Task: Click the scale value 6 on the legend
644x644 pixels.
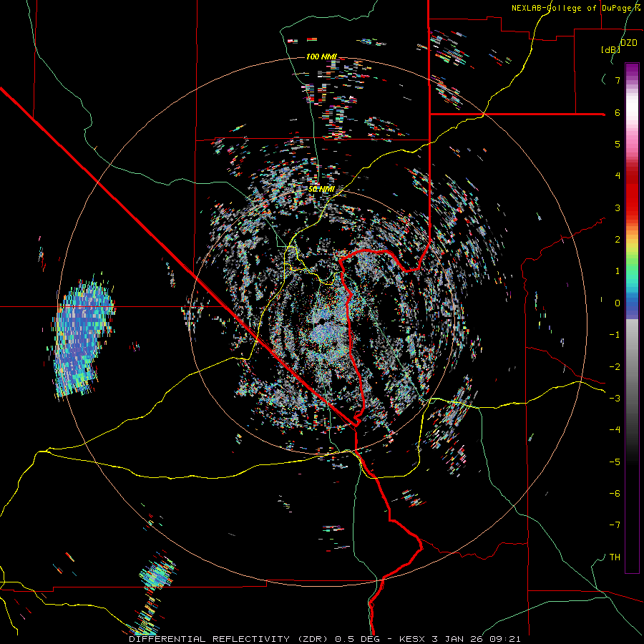Action: (618, 112)
